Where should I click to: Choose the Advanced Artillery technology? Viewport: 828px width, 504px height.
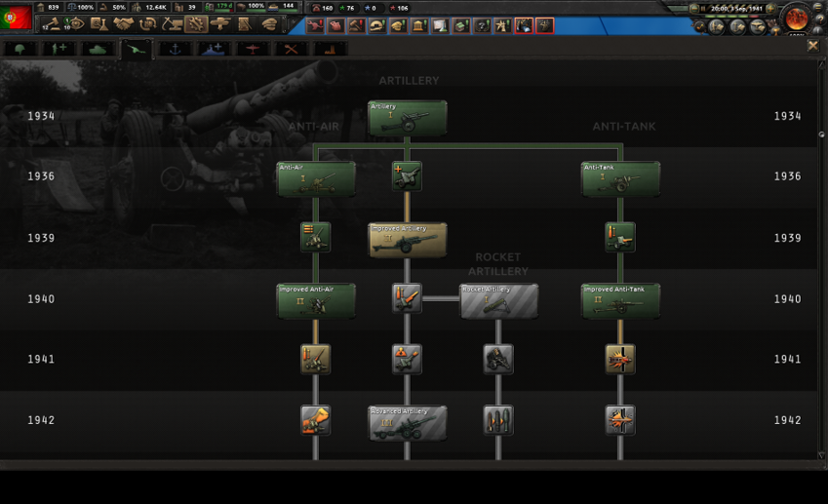[408, 423]
